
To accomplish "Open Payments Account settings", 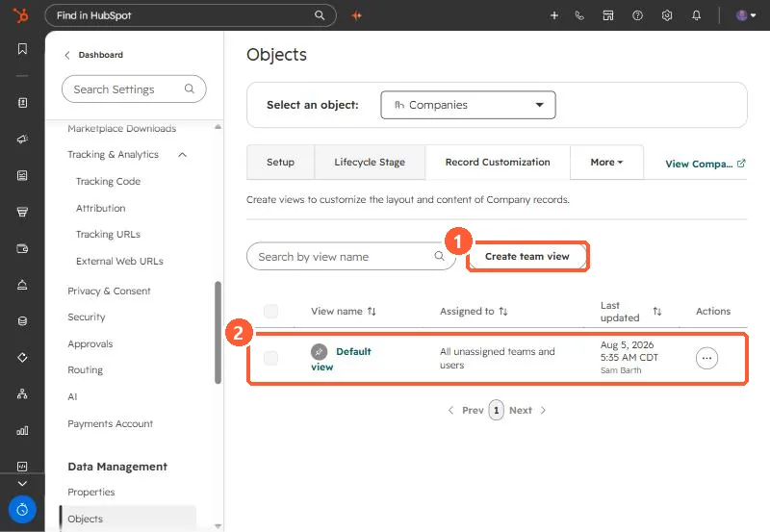I will (x=110, y=424).
